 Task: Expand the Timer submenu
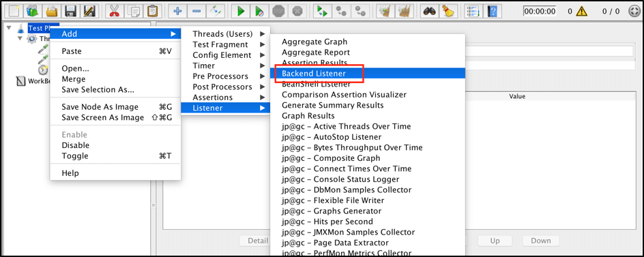[226, 65]
